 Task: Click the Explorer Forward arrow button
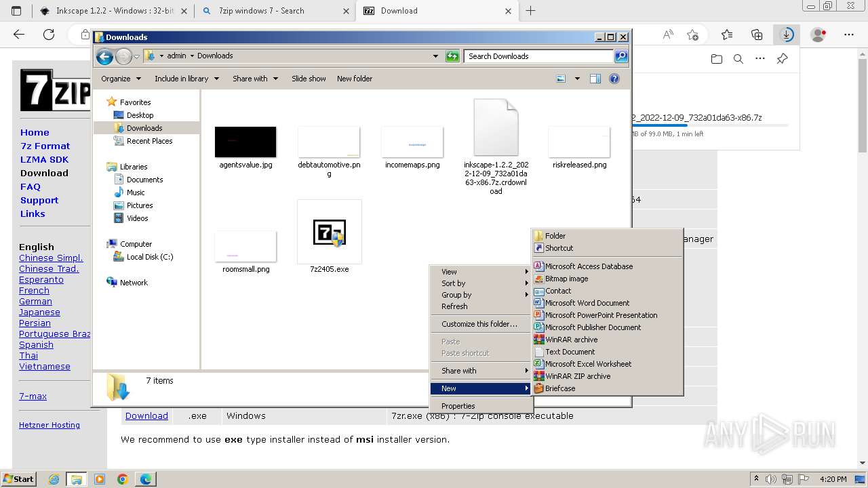(x=123, y=56)
